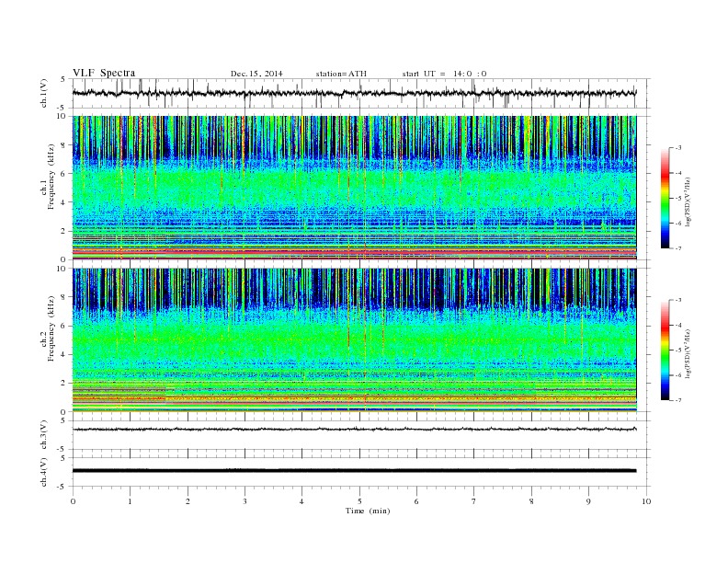Click the ch.3 voltage trace
Image resolution: width=728 pixels, height=563 pixels.
point(354,430)
